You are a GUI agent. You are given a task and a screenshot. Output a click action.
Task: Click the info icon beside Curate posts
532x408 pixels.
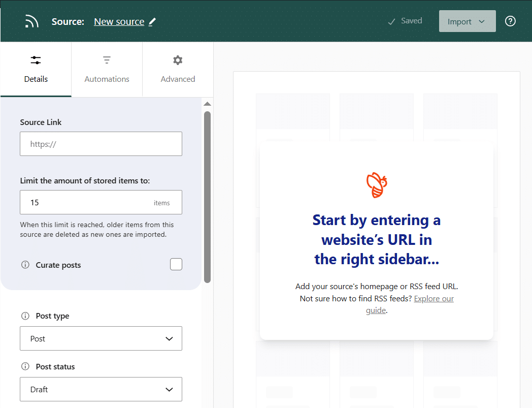[x=25, y=265]
